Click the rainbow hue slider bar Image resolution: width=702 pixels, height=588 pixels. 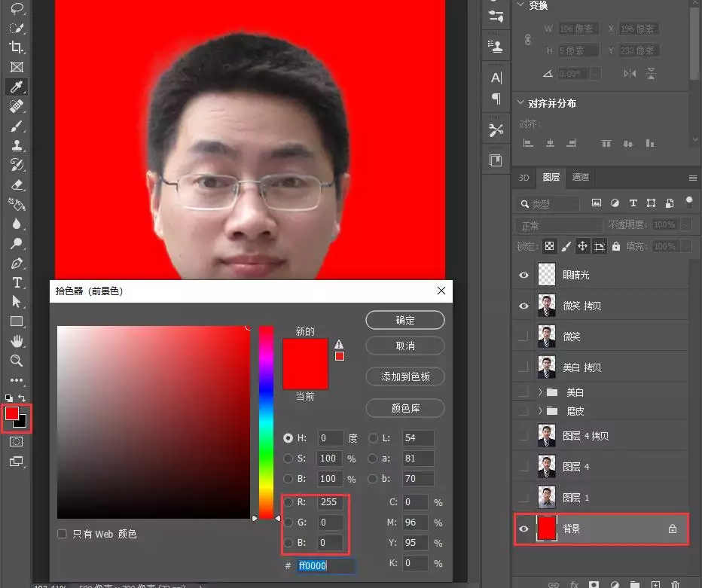point(266,422)
